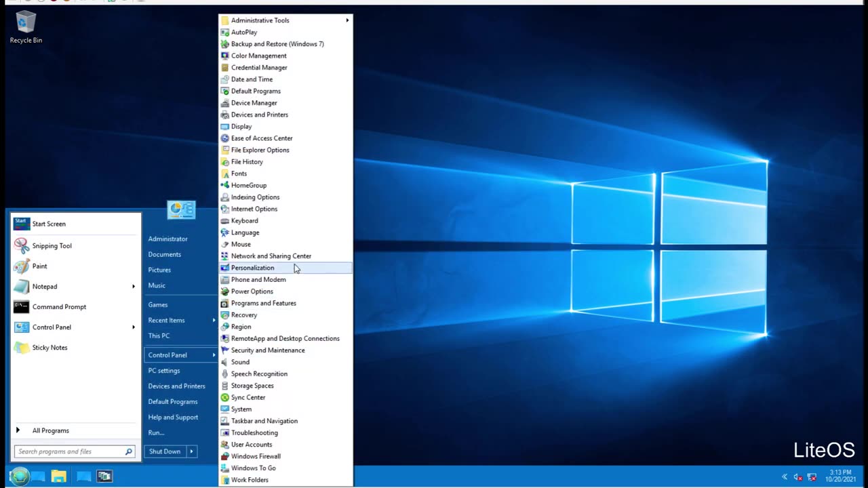Open RemoteApp and Desktop Connections
The image size is (868, 488).
(x=285, y=338)
